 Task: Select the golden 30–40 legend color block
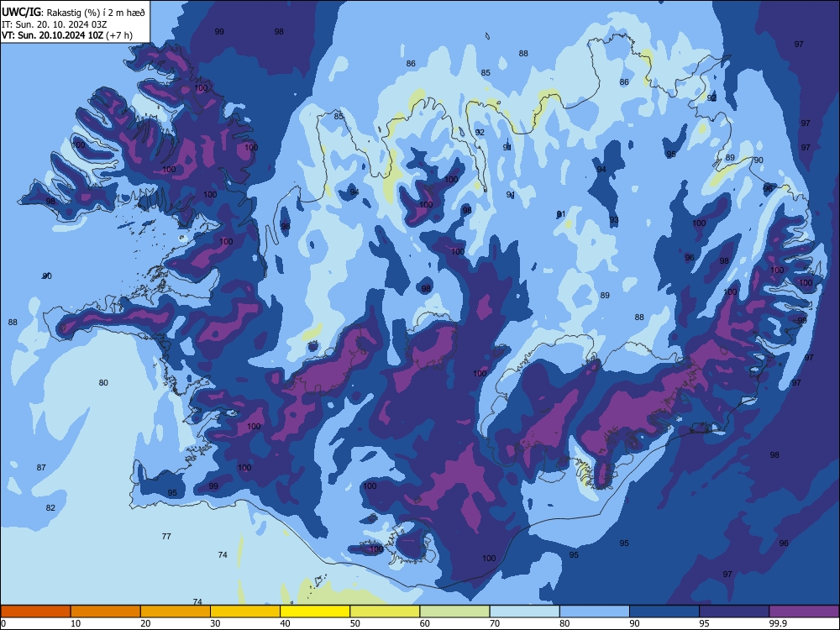[245, 612]
